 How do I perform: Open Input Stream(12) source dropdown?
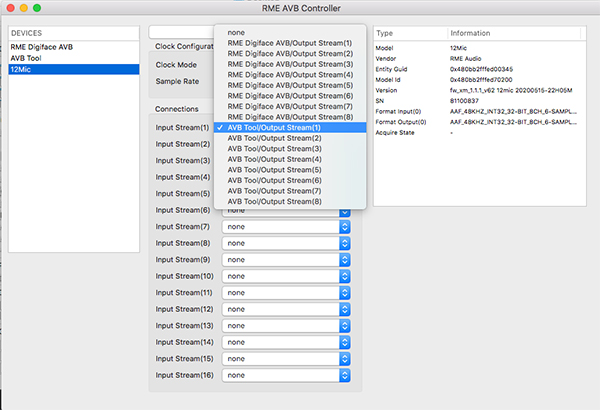click(286, 309)
